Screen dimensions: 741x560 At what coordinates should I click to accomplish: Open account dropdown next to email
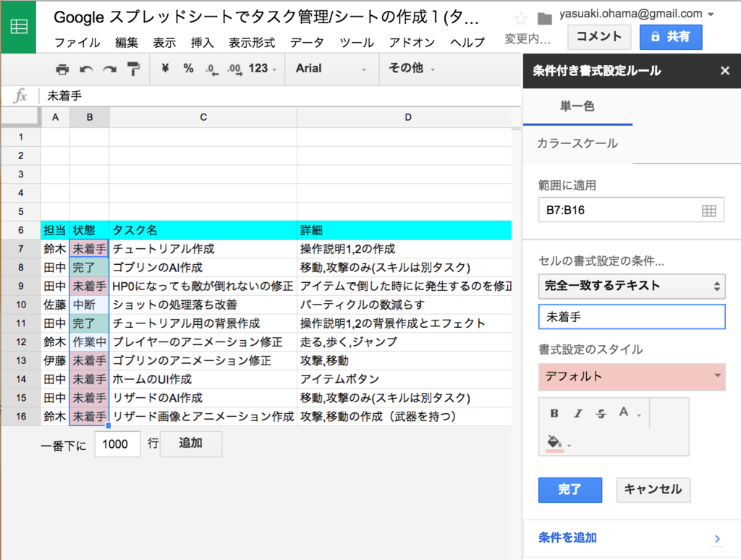pos(711,14)
